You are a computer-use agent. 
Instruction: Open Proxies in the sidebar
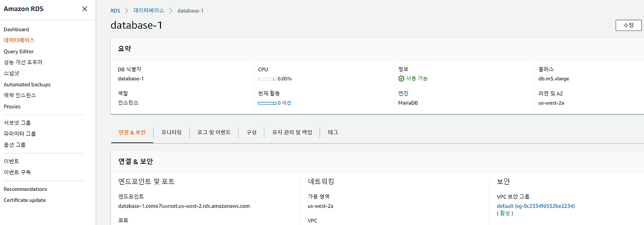pos(12,106)
